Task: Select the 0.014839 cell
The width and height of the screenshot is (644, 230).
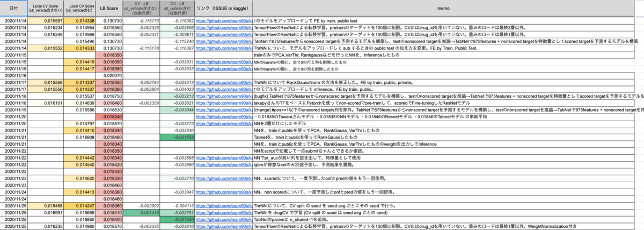Action: pyautogui.click(x=78, y=102)
